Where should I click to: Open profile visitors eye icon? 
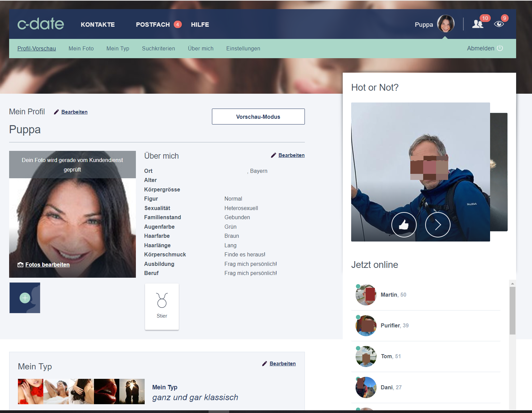(x=499, y=24)
